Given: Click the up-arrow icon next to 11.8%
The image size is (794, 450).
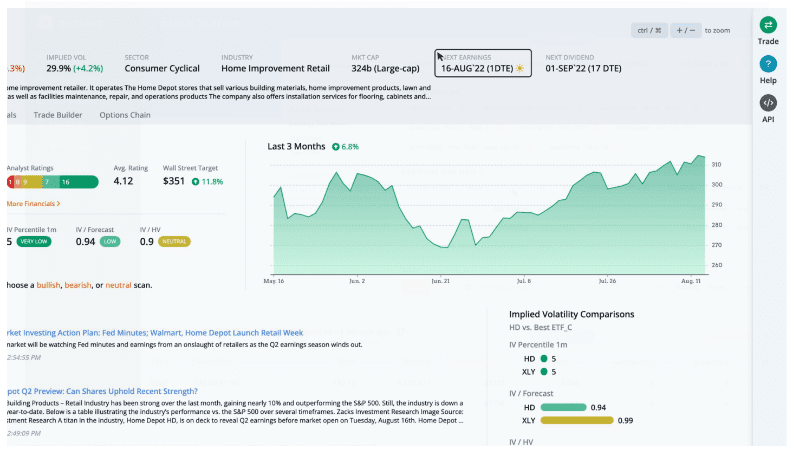Looking at the screenshot, I should click(195, 182).
